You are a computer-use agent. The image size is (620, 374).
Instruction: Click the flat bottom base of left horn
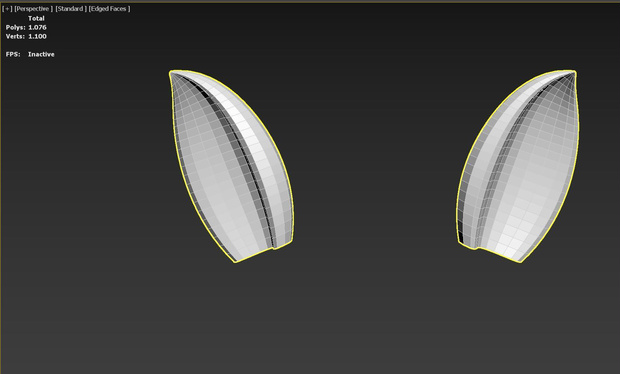(x=255, y=254)
